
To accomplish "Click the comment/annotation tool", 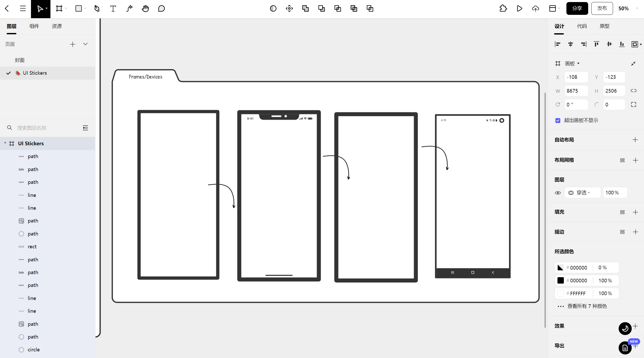I will pyautogui.click(x=162, y=8).
